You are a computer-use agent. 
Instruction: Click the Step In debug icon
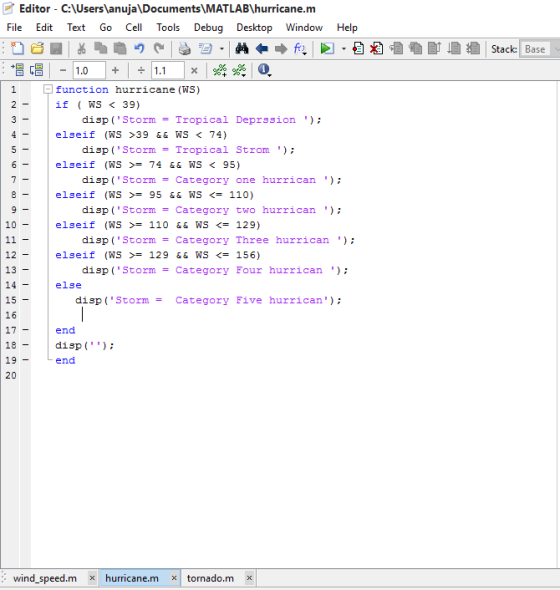[x=415, y=49]
